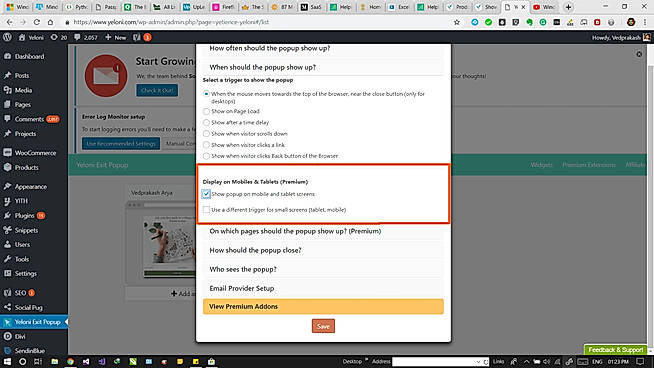
Task: Select Show when visitor clicks Back button
Action: (x=206, y=156)
